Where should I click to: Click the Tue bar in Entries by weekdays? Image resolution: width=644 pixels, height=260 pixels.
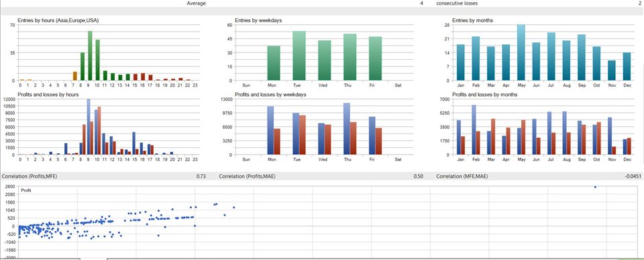pyautogui.click(x=299, y=56)
